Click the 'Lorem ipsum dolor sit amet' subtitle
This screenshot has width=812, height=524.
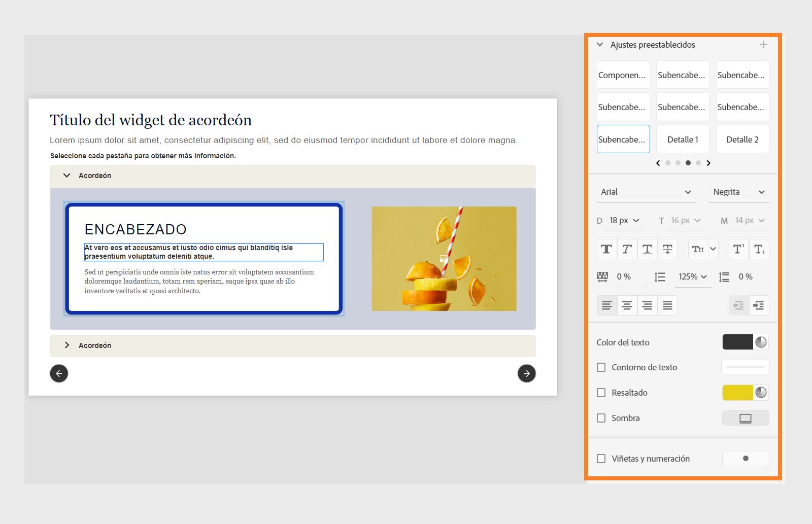tap(284, 141)
